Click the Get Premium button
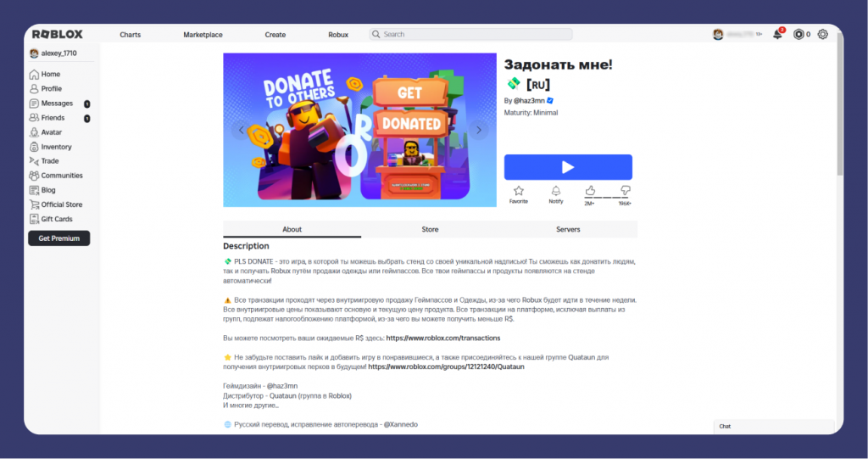 (x=58, y=238)
